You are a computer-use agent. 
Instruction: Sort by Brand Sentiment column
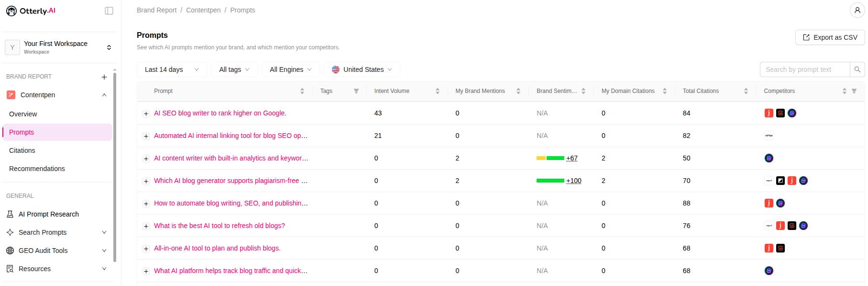[x=583, y=91]
